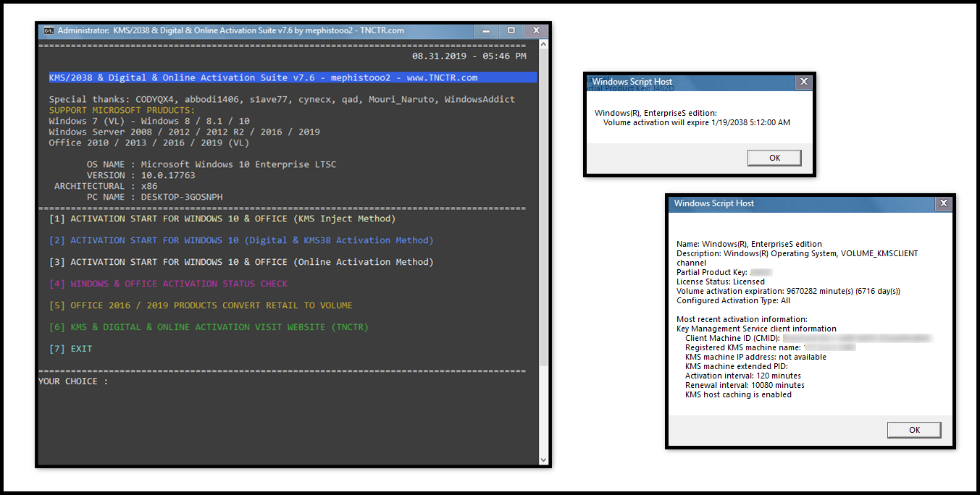Minimize the Activation Suite console window
The height and width of the screenshot is (495, 980).
pos(487,30)
